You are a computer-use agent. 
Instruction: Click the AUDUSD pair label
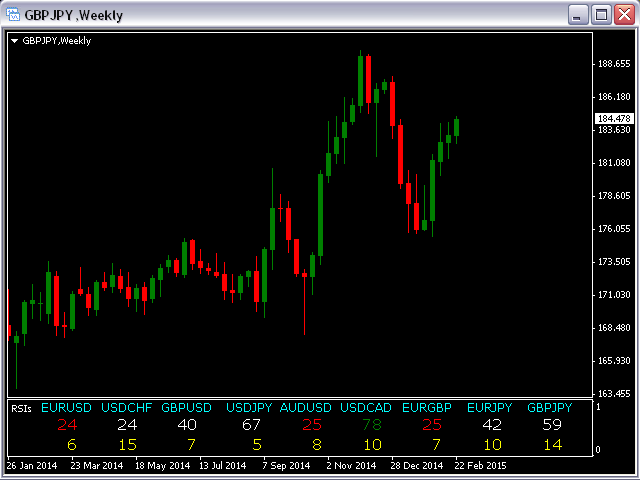click(306, 408)
